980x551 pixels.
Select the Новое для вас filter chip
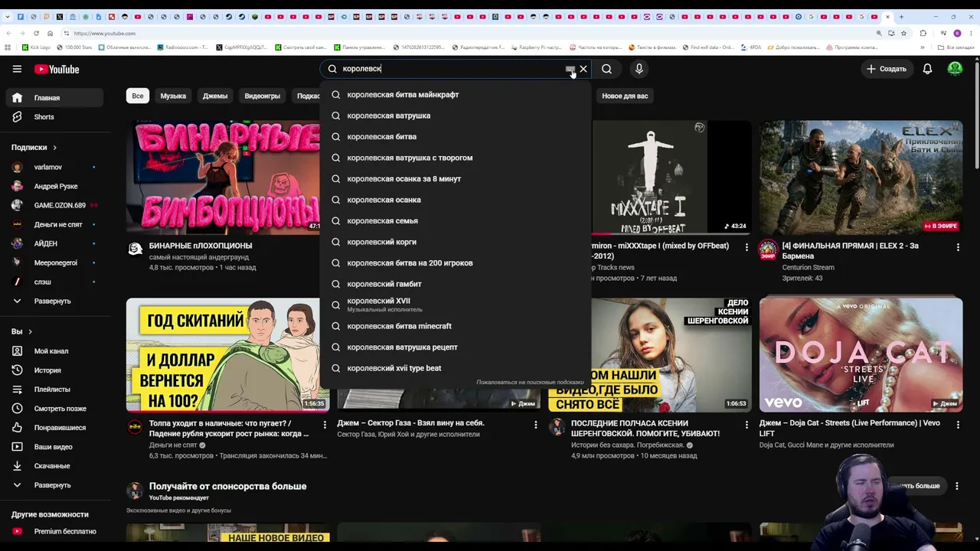(625, 96)
